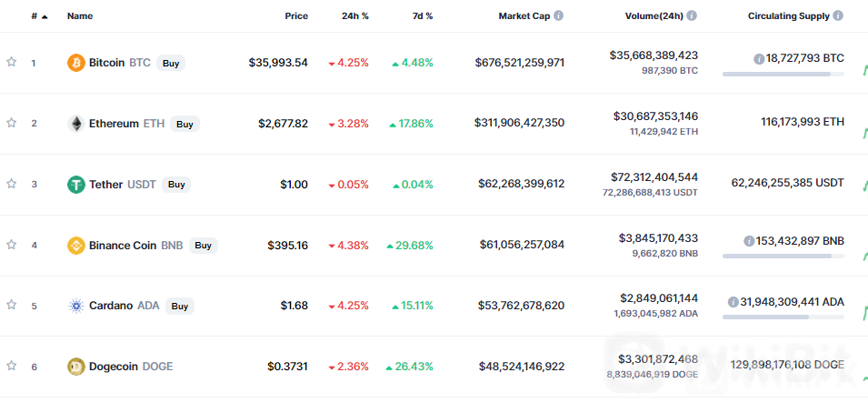Click Tether's 24h volume $72,312,404,544
Viewport: 868px width, 413px height.
click(x=654, y=177)
